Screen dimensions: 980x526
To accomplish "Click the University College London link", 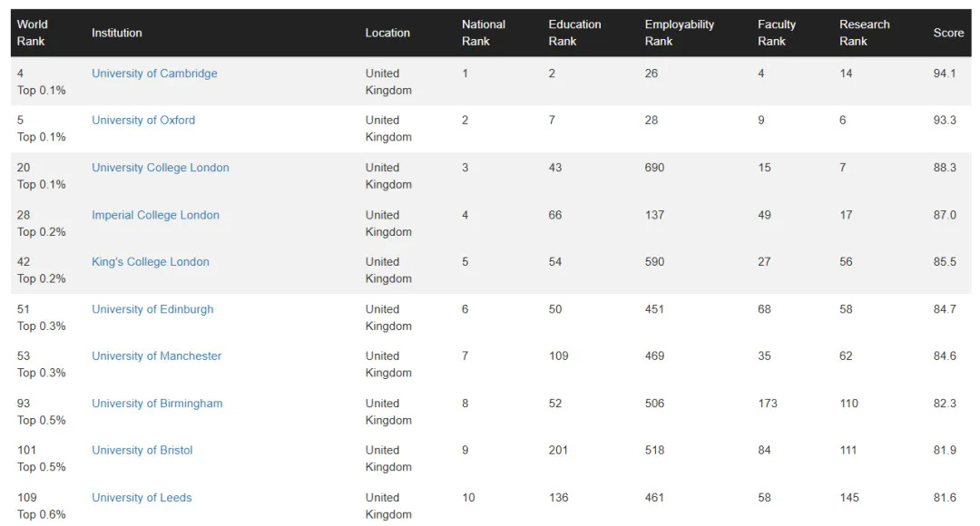I will 161,168.
